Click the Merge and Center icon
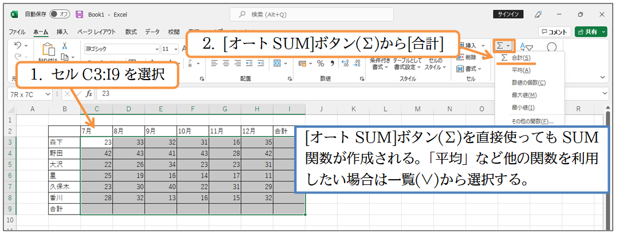 pos(277,64)
